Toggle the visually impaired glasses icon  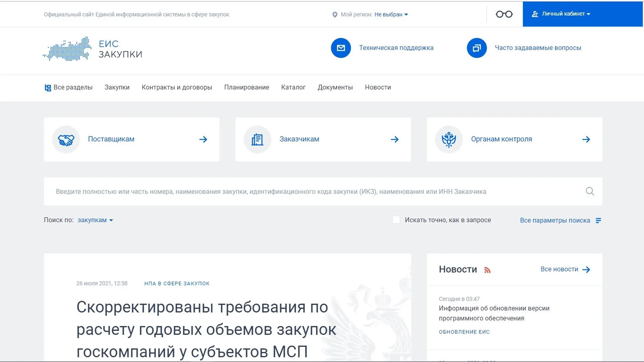504,14
